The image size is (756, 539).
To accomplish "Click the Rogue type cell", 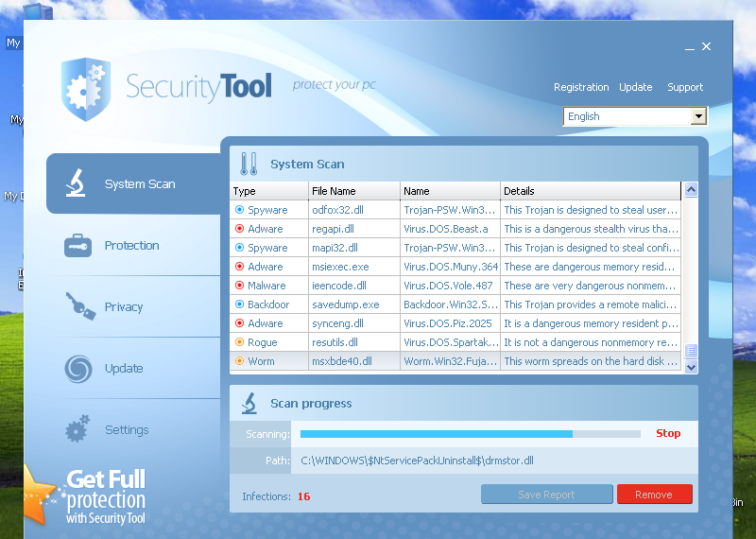I will click(269, 342).
